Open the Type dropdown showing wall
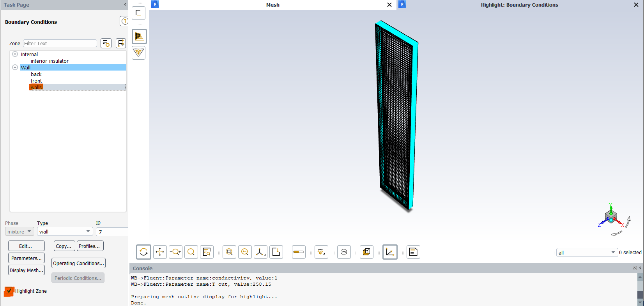 click(x=65, y=232)
